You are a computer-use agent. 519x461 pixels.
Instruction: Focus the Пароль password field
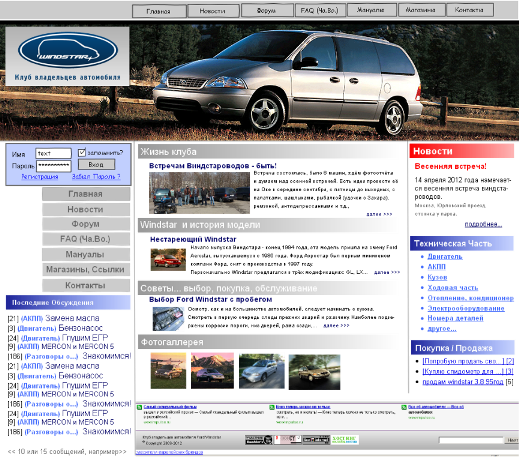coord(53,166)
